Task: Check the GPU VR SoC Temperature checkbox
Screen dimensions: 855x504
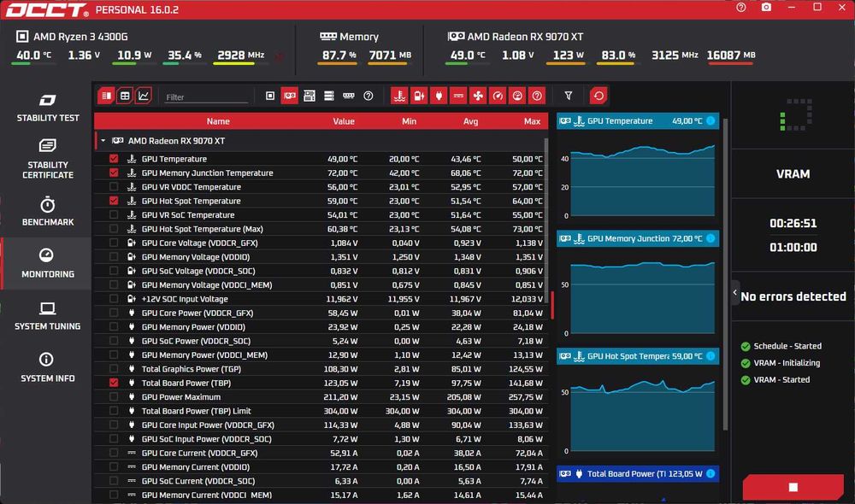Action: pos(114,214)
